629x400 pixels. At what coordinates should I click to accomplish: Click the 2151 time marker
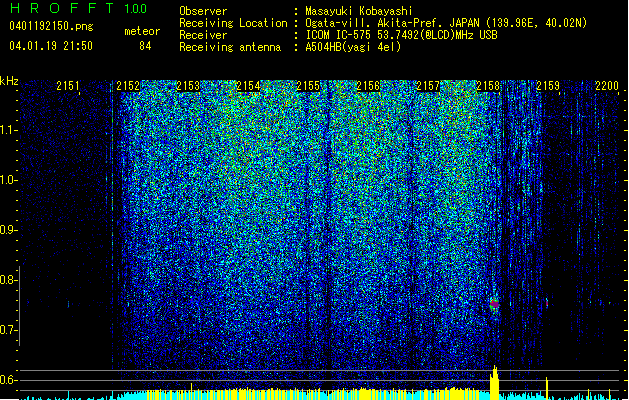(68, 86)
